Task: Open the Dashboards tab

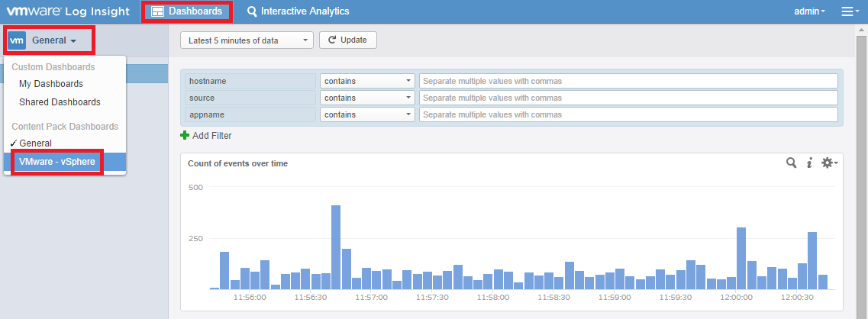Action: coord(187,11)
